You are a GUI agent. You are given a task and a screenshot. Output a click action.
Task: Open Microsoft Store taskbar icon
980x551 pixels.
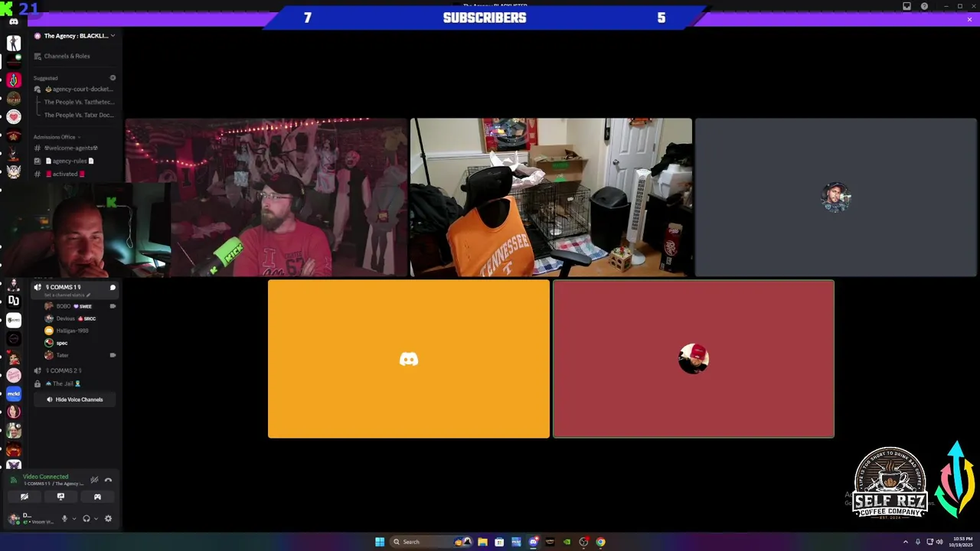point(499,542)
